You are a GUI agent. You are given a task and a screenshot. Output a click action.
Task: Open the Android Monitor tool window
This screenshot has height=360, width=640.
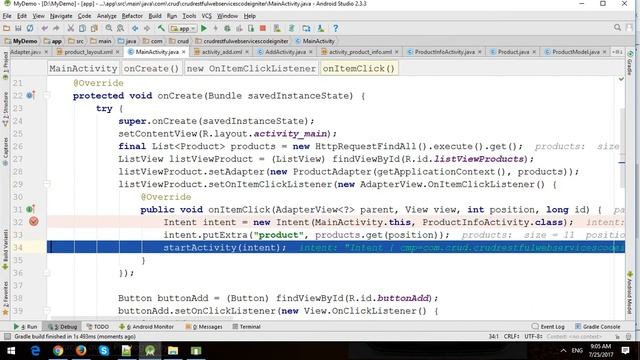(x=146, y=327)
